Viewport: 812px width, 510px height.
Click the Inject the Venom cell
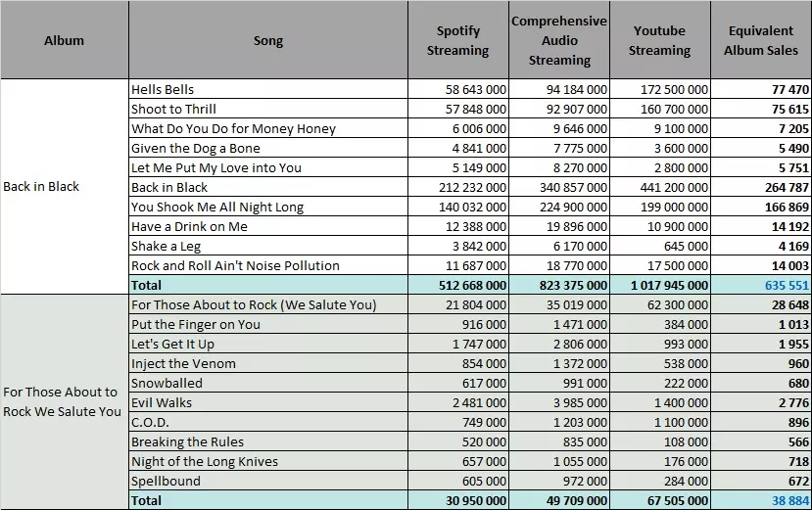268,363
